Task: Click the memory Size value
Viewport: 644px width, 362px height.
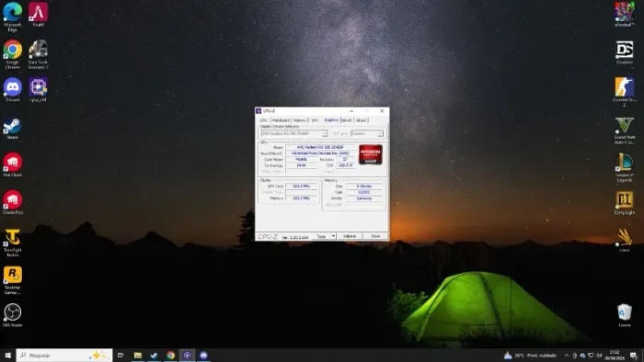Action: (x=364, y=187)
